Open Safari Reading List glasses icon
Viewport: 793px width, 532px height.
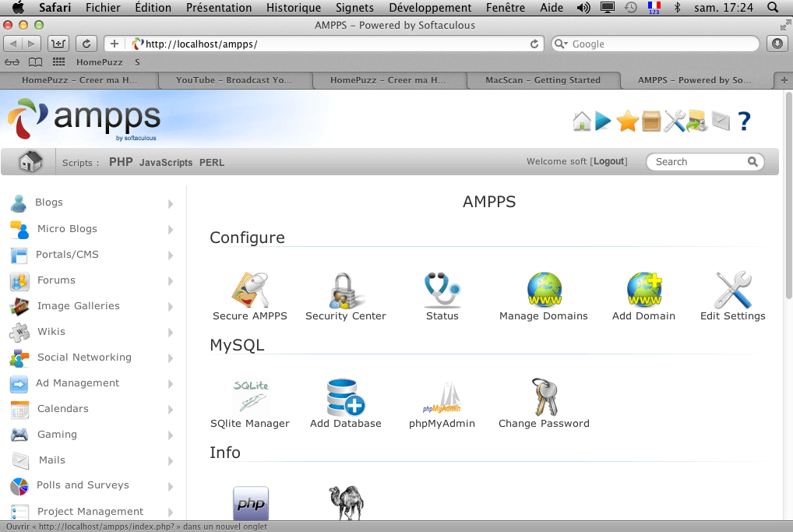point(12,62)
